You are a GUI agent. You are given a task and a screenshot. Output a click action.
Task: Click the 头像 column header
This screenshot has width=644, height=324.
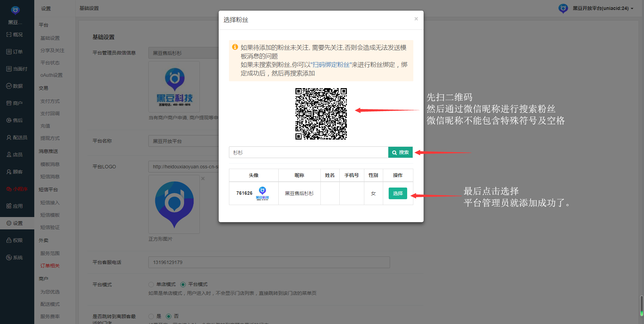coord(254,175)
